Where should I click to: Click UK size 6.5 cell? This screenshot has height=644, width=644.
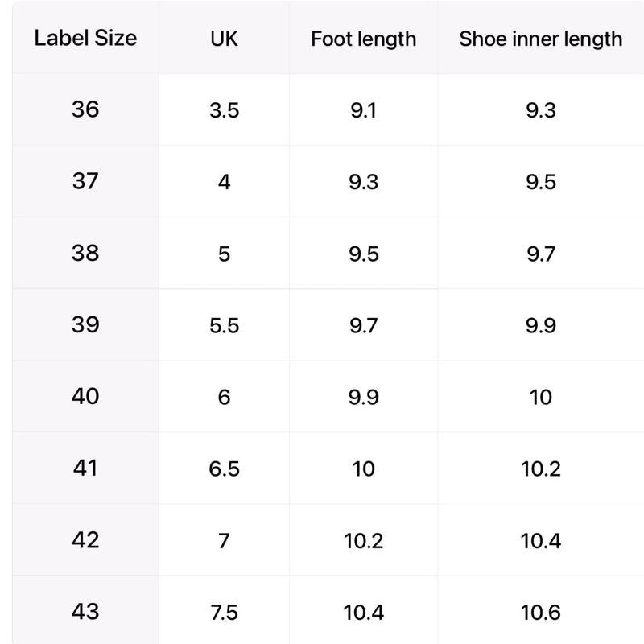[x=224, y=469]
